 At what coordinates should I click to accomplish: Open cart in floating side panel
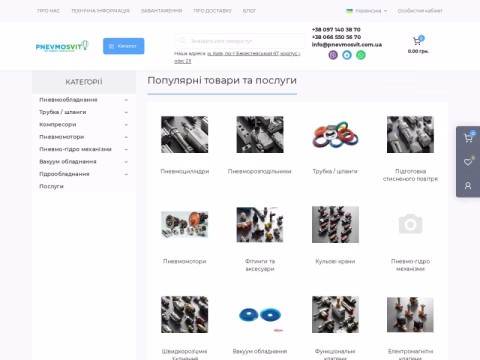click(x=468, y=138)
